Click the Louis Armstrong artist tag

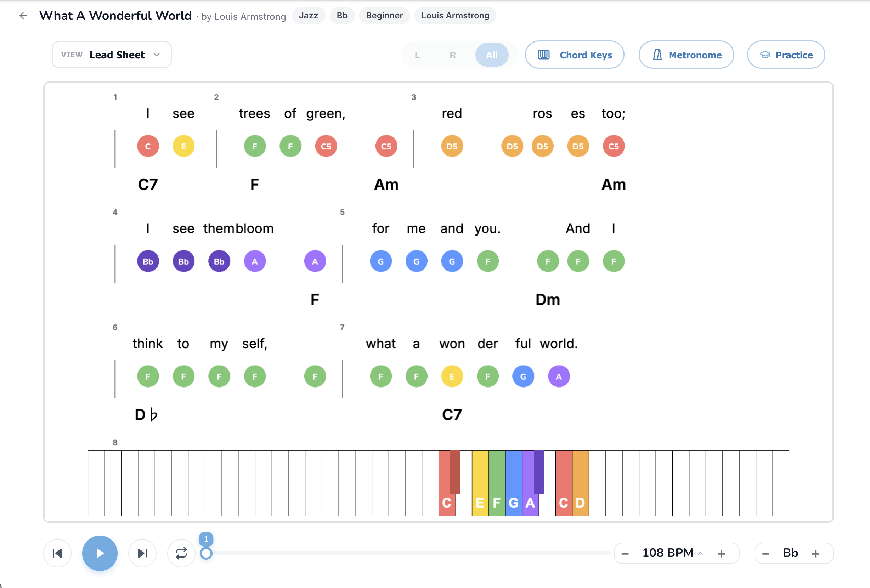tap(455, 16)
